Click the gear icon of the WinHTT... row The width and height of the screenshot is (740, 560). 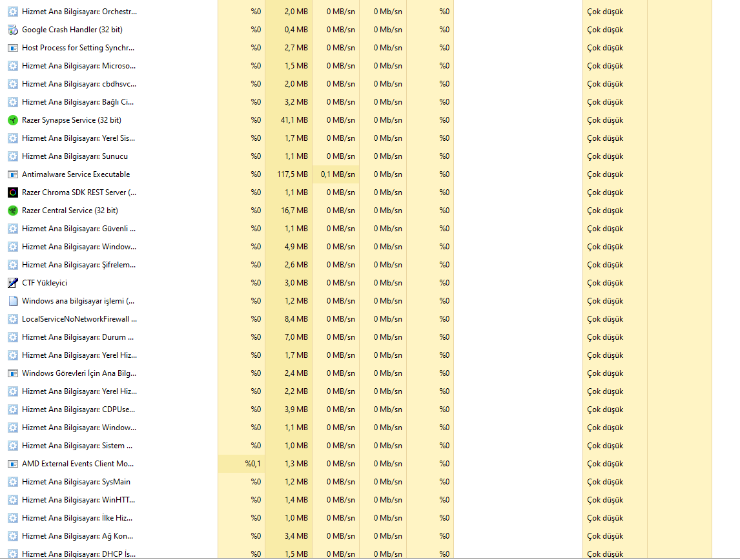coord(13,500)
